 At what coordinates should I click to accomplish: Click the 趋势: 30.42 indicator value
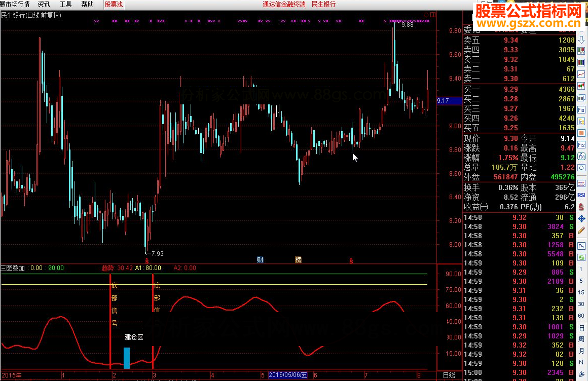coord(118,268)
